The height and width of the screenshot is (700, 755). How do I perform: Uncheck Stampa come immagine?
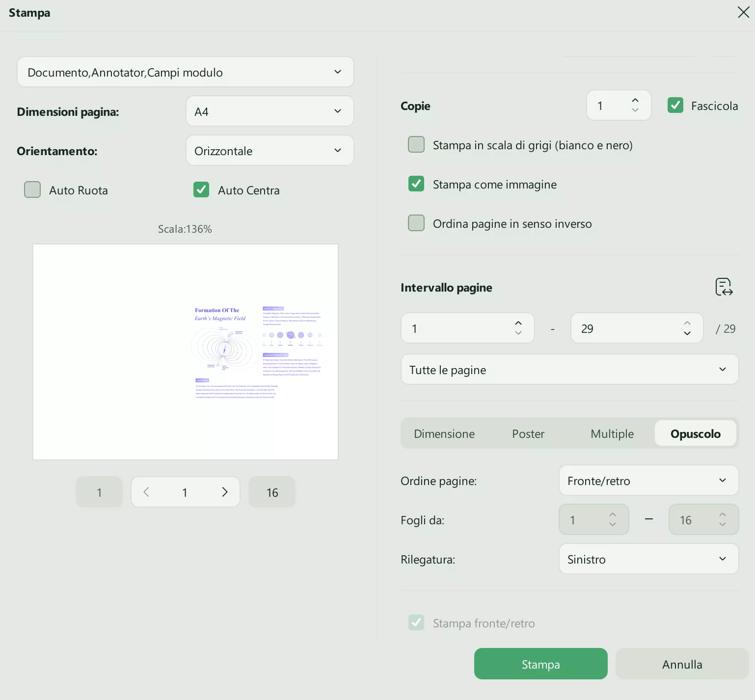click(416, 184)
